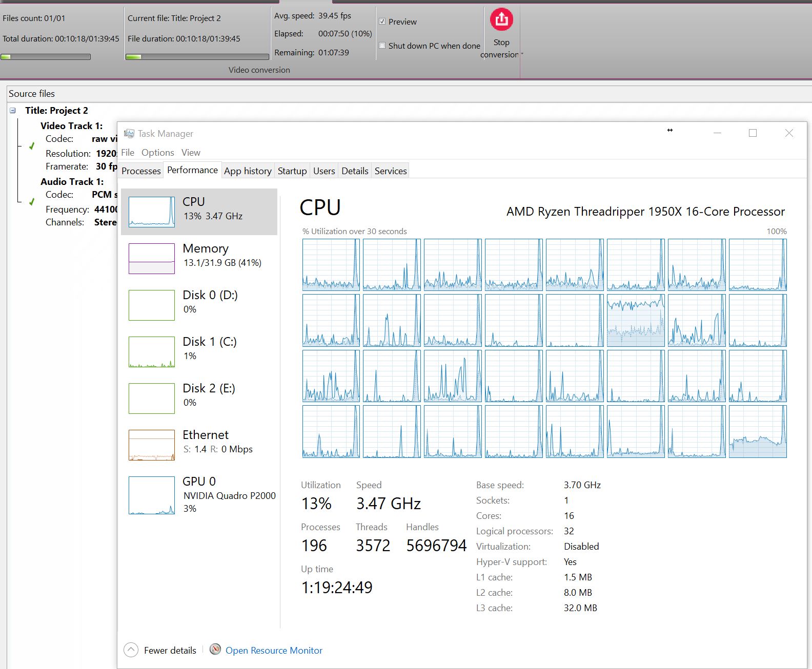Click the Total duration progress bar
This screenshot has width=812, height=669.
coord(46,57)
